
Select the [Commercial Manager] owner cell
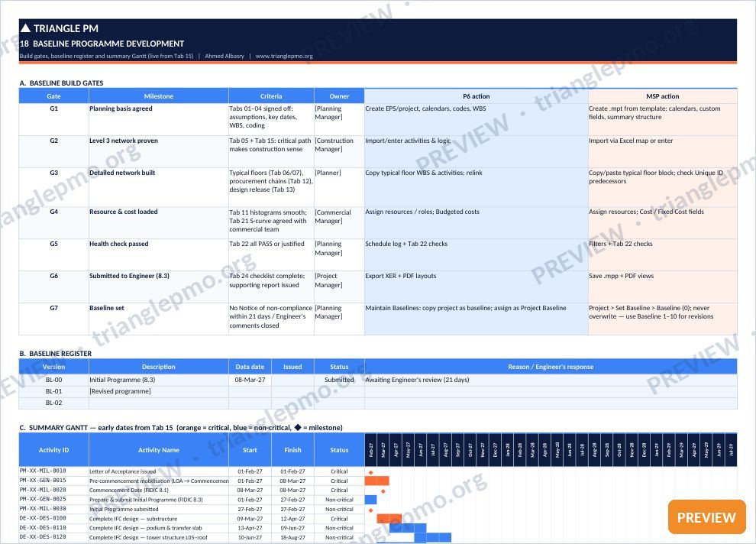339,223
